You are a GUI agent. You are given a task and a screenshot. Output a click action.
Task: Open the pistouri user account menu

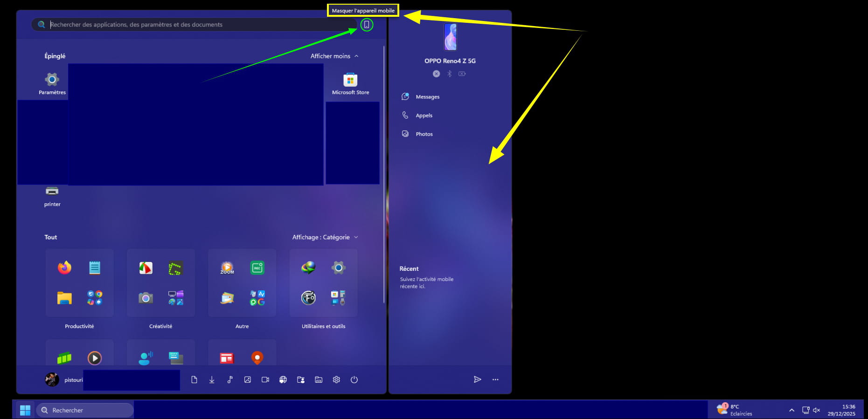click(64, 379)
